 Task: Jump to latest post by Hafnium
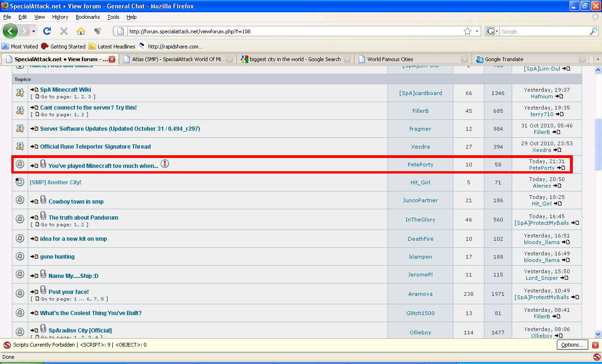coord(559,96)
